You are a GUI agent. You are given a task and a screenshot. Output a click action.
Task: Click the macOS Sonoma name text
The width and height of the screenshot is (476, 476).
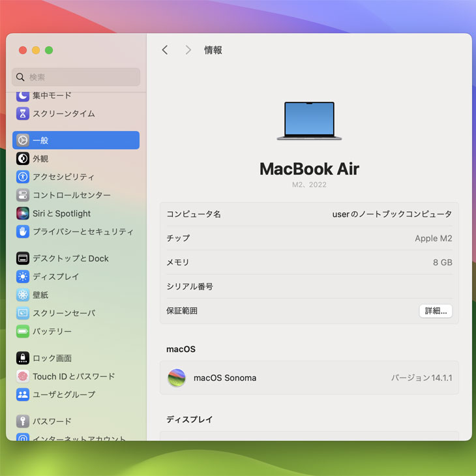coord(225,378)
